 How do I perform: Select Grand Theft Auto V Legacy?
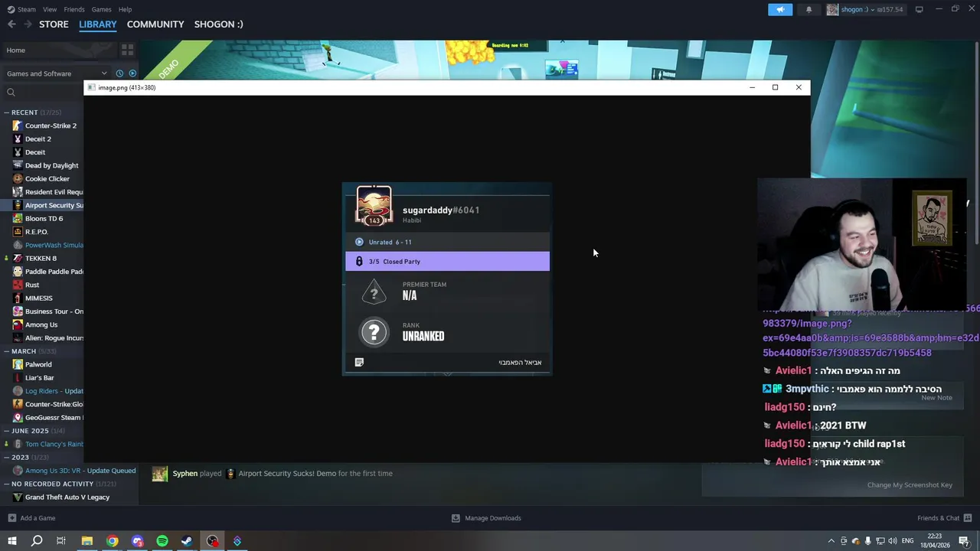coord(61,497)
